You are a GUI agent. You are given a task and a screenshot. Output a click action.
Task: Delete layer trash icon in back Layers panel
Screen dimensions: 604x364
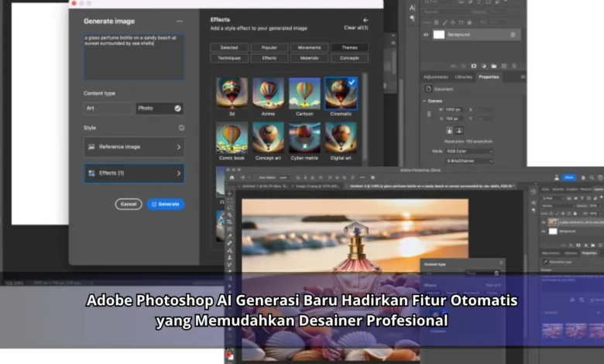click(x=514, y=67)
